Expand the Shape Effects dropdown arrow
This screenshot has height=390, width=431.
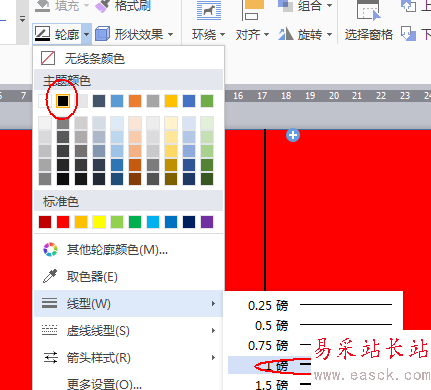click(x=170, y=34)
